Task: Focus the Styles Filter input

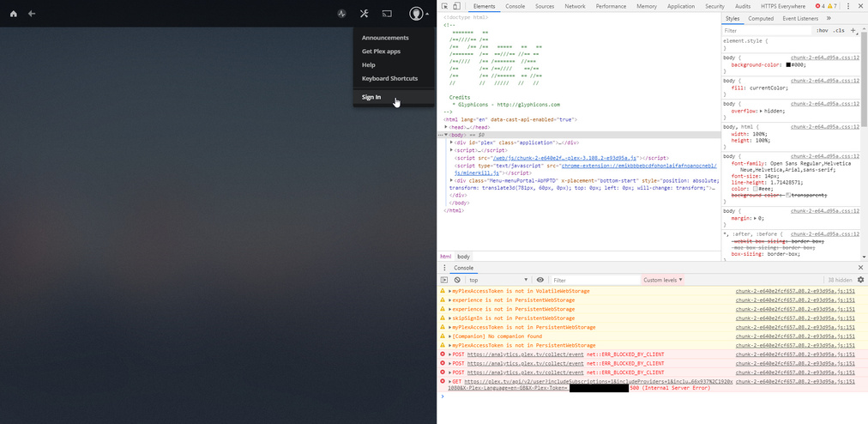Action: click(767, 31)
